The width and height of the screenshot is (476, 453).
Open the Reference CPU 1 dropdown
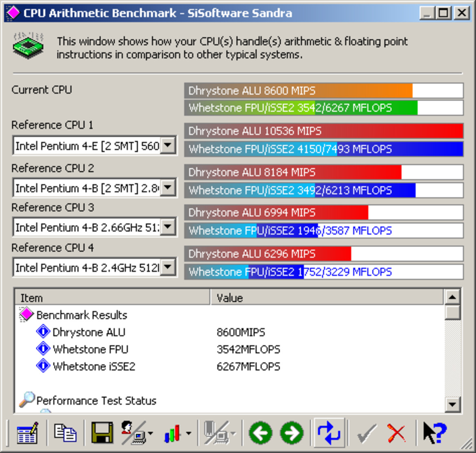(168, 145)
